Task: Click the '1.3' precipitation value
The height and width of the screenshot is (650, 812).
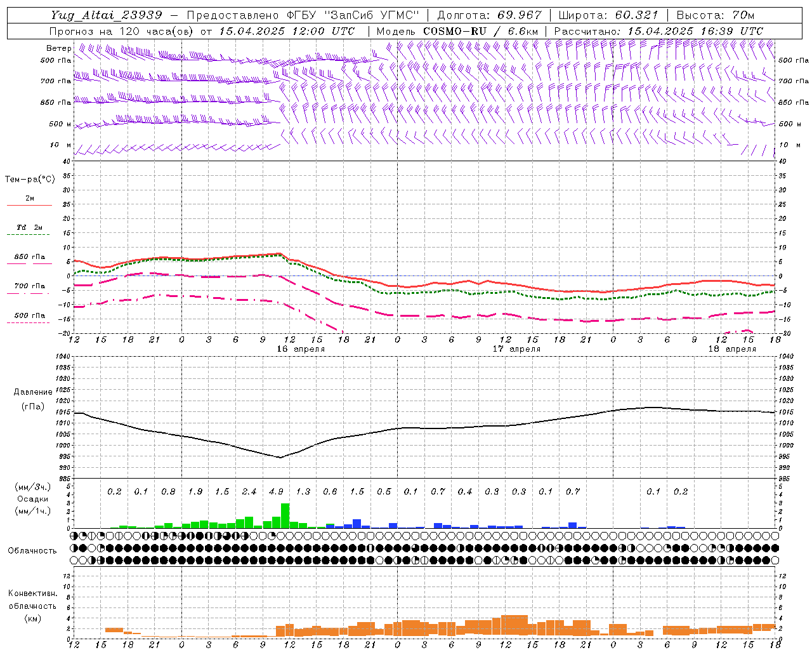Action: pyautogui.click(x=303, y=492)
